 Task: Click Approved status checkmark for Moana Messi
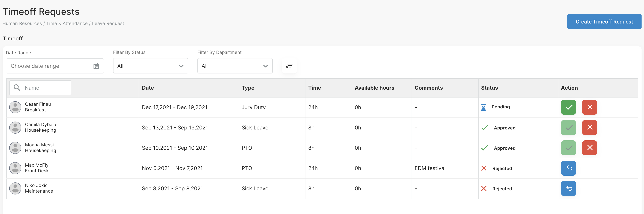point(484,148)
